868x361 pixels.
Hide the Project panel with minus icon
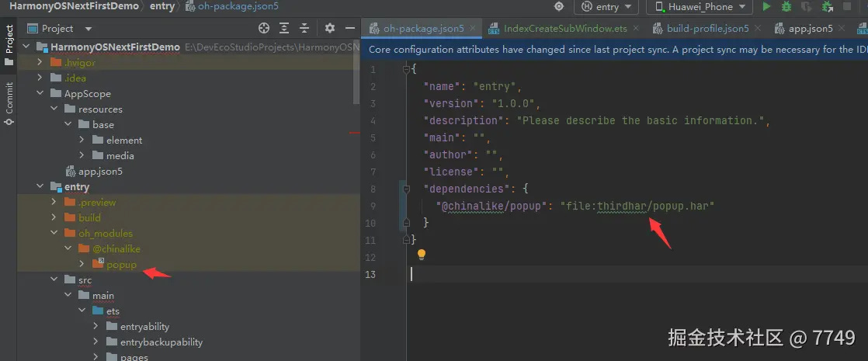pyautogui.click(x=350, y=28)
